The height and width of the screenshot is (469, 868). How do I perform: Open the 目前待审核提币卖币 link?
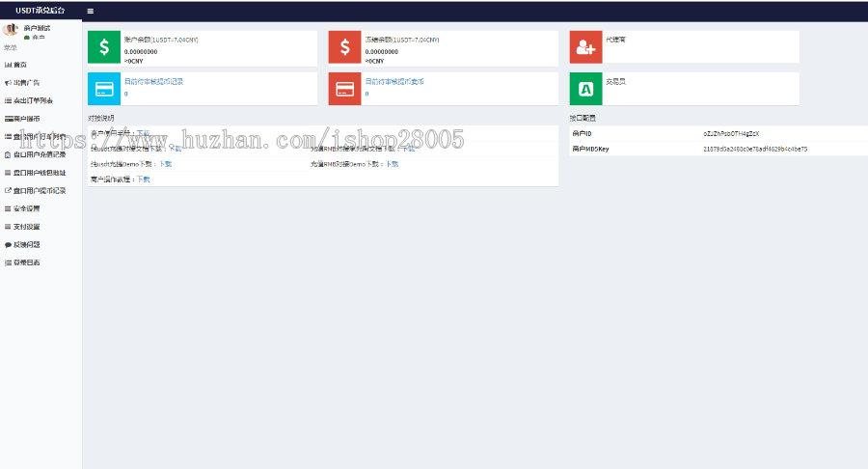394,81
